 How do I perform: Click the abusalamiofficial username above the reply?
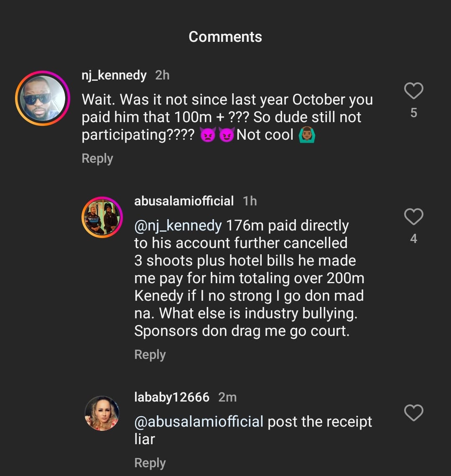tap(184, 201)
